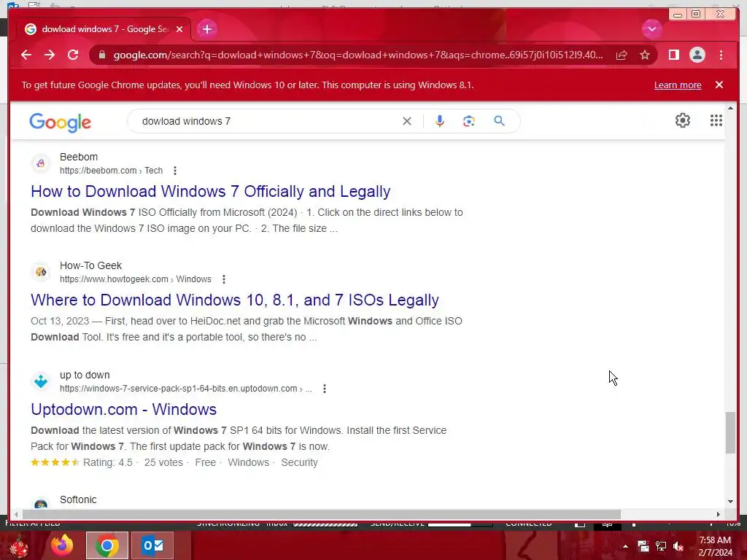Click the How-To Geek favicon
Image resolution: width=747 pixels, height=560 pixels.
pyautogui.click(x=41, y=272)
